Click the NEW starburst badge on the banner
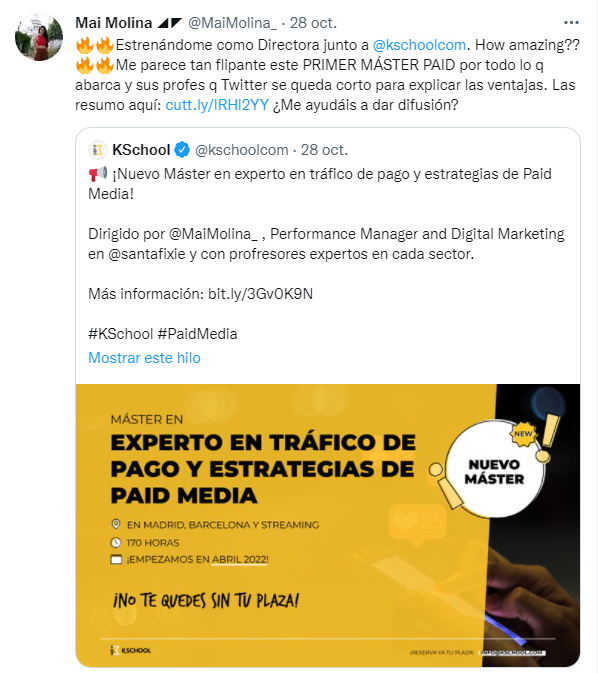The height and width of the screenshot is (673, 598). (x=523, y=434)
